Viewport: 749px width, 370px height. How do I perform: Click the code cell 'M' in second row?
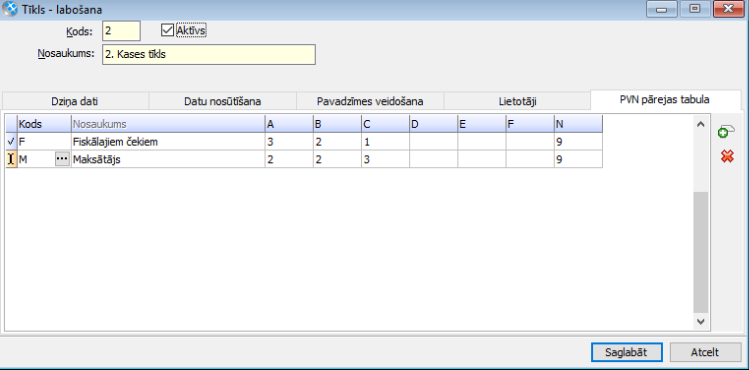pyautogui.click(x=36, y=159)
